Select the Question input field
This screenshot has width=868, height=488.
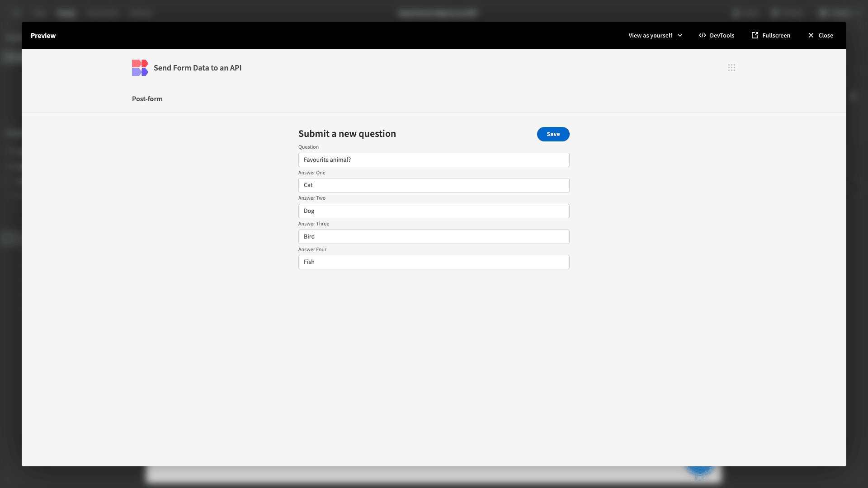tap(434, 160)
